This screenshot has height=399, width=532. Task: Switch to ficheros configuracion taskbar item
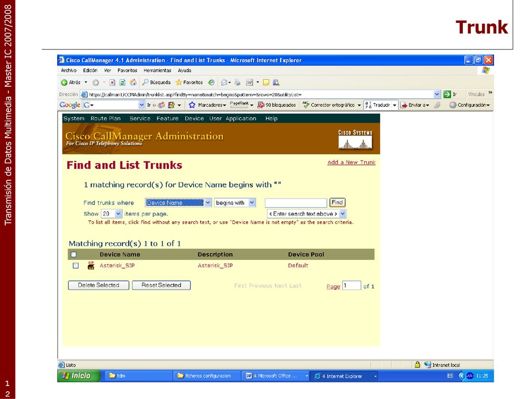point(207,376)
